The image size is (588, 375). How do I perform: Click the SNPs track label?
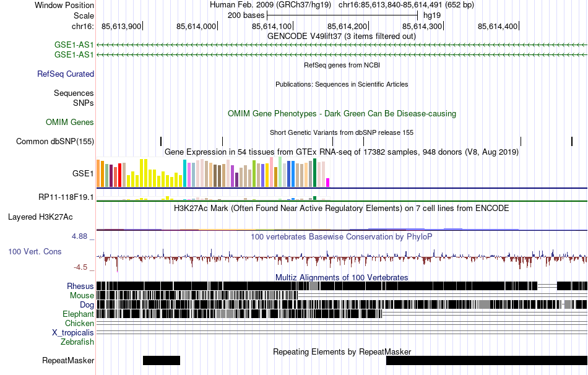pos(84,103)
